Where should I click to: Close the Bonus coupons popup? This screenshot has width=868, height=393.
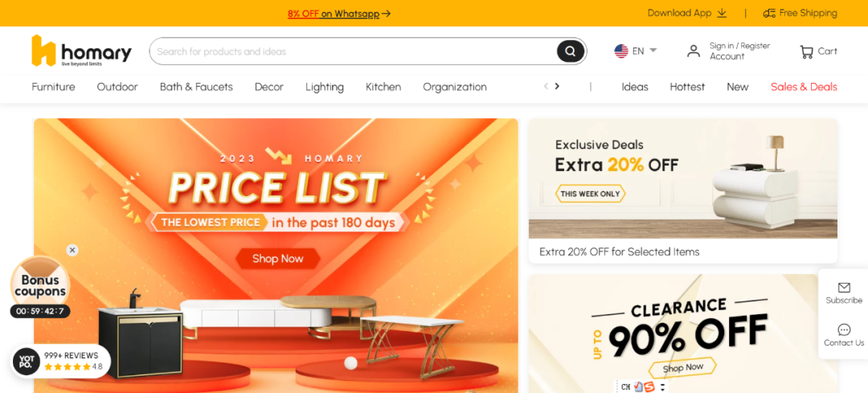tap(72, 250)
